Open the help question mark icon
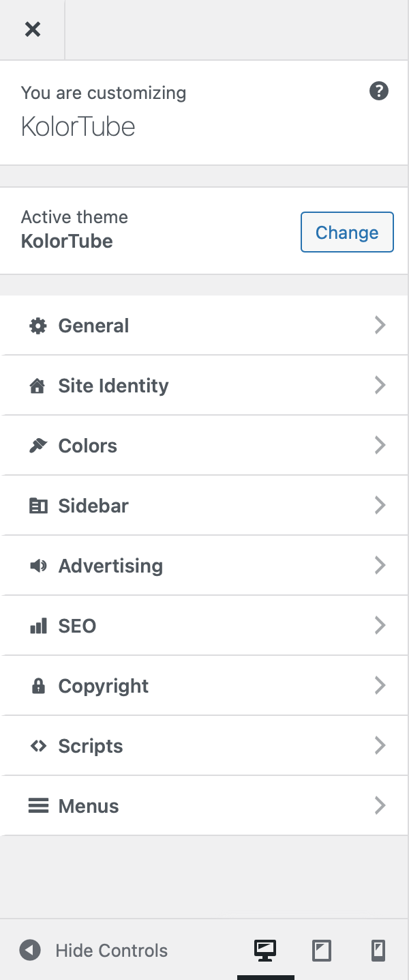Image resolution: width=409 pixels, height=980 pixels. [379, 91]
